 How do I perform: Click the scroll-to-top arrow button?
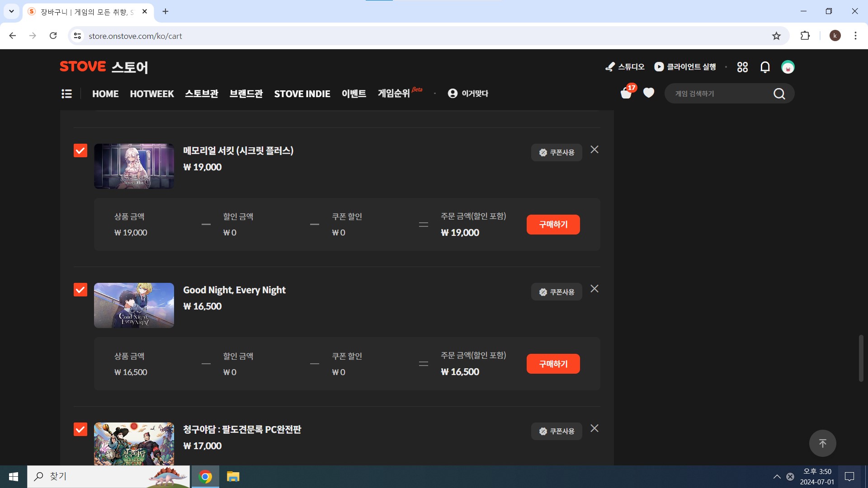coord(822,443)
